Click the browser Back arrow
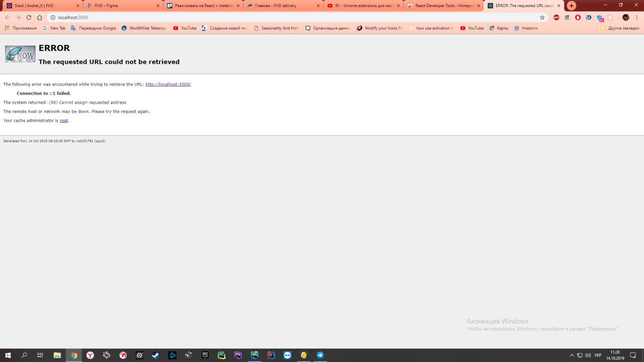The image size is (644, 362). point(7,18)
